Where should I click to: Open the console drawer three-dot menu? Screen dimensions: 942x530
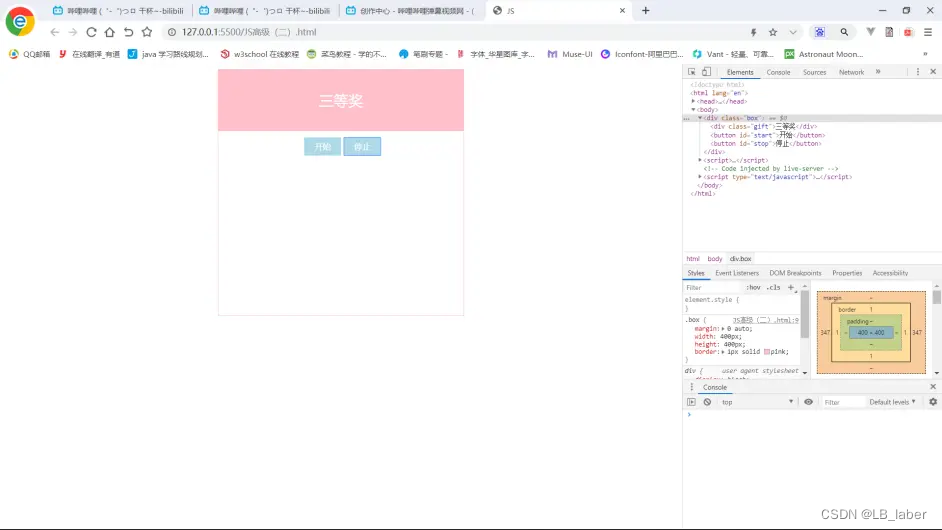[x=691, y=388]
